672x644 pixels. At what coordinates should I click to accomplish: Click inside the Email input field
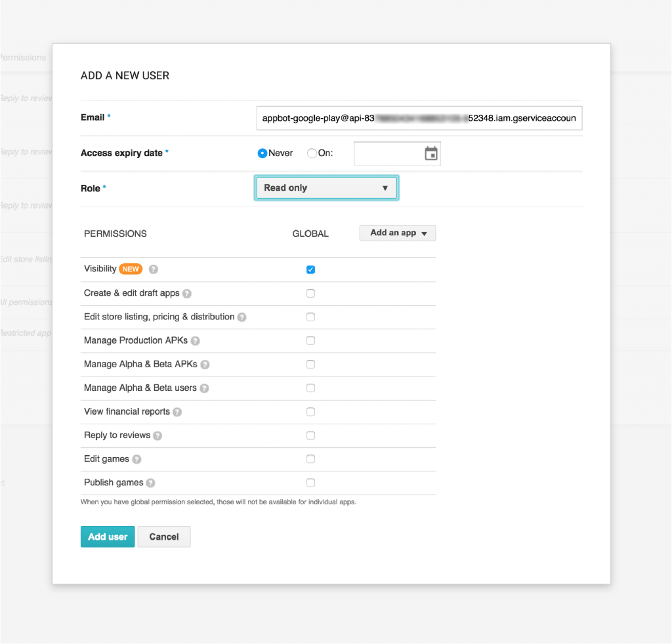pos(419,118)
